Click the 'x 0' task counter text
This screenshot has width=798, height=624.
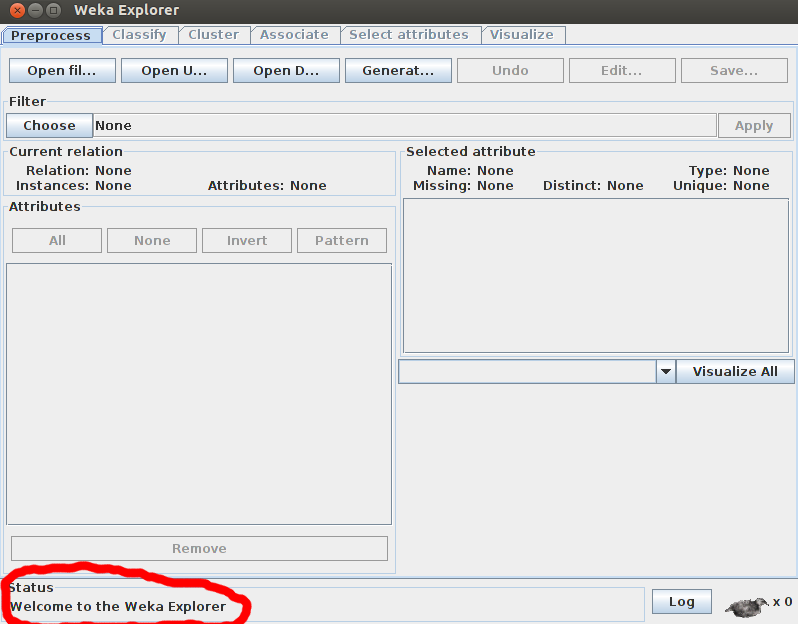pos(782,602)
